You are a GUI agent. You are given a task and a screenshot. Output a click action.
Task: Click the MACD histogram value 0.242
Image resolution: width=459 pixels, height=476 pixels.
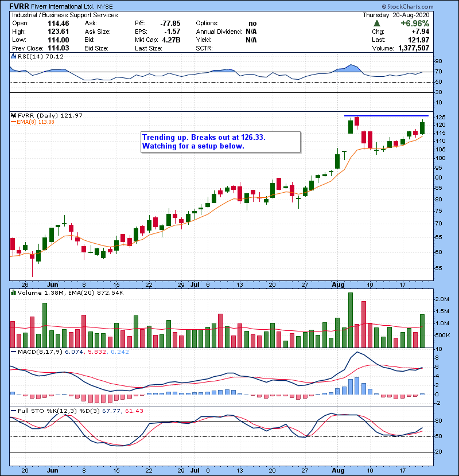pyautogui.click(x=120, y=352)
